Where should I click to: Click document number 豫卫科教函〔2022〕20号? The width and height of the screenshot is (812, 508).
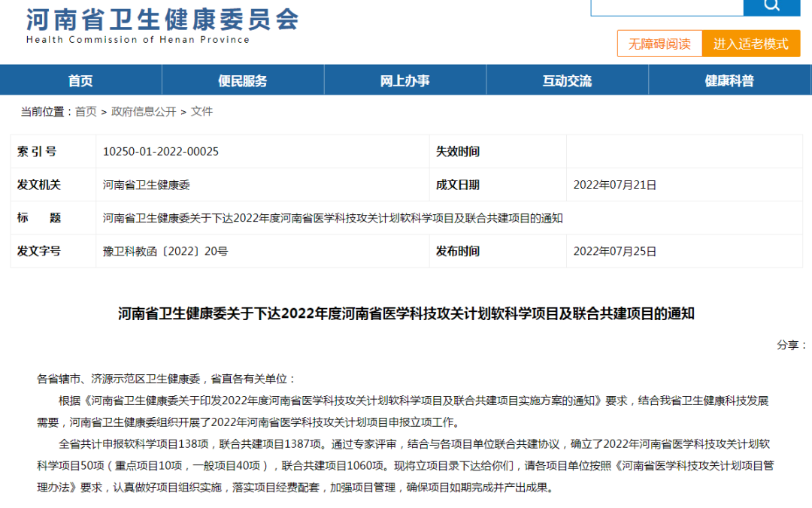pos(165,251)
